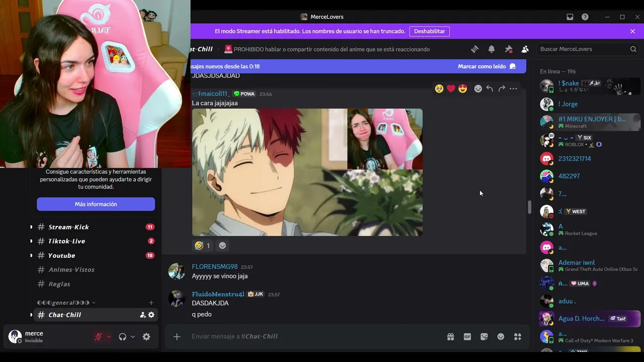Click FLORENSMG98's avatar

(x=177, y=271)
